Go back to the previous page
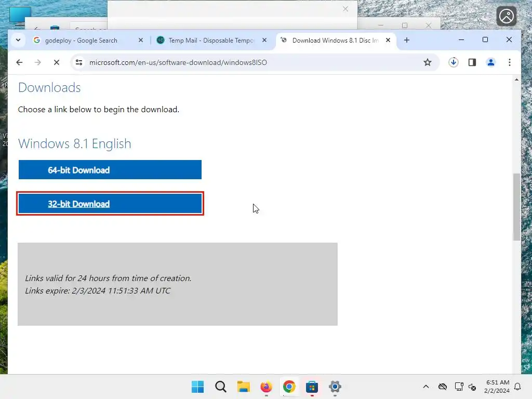 19,62
